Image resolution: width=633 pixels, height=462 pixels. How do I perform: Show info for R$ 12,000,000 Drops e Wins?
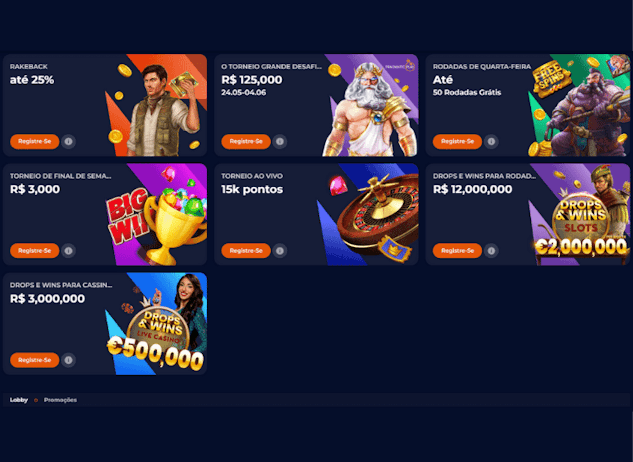tap(491, 251)
